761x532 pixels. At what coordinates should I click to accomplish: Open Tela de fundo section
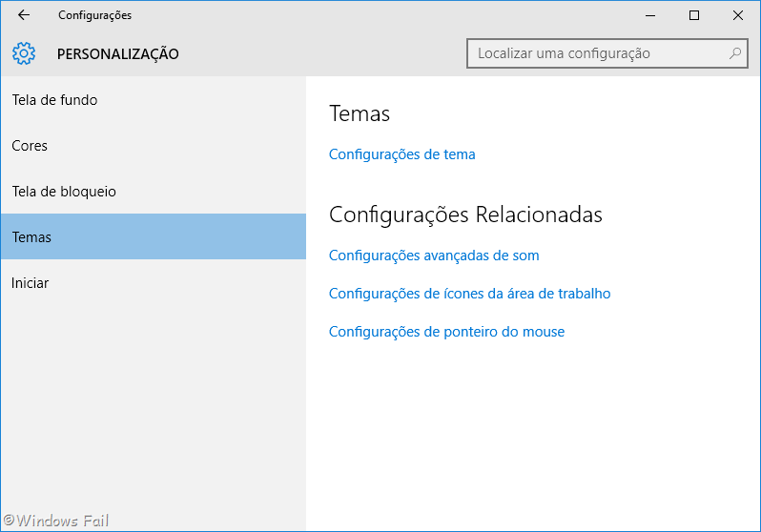[54, 100]
